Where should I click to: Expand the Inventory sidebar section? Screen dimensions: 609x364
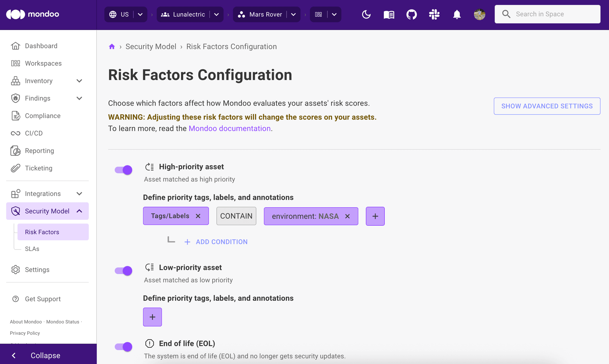pyautogui.click(x=79, y=81)
